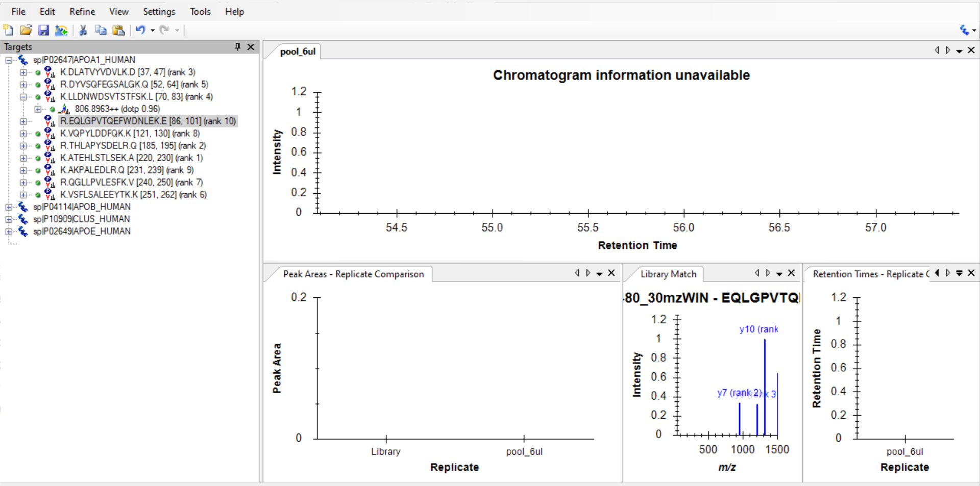
Task: Open the Refine menu
Action: point(82,11)
